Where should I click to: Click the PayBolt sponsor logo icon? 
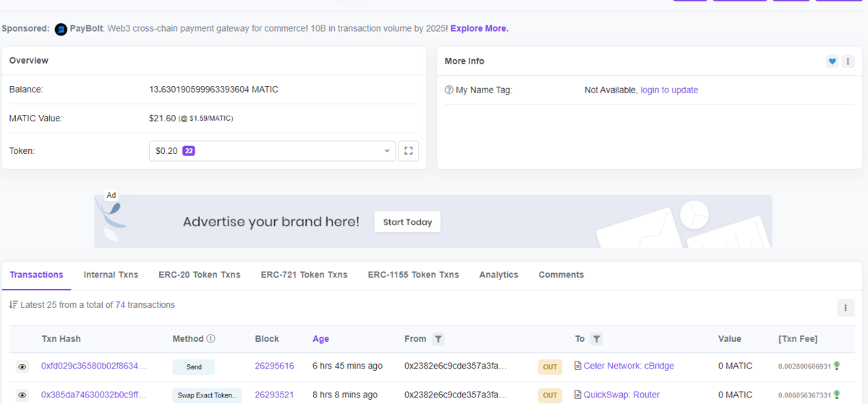[61, 29]
